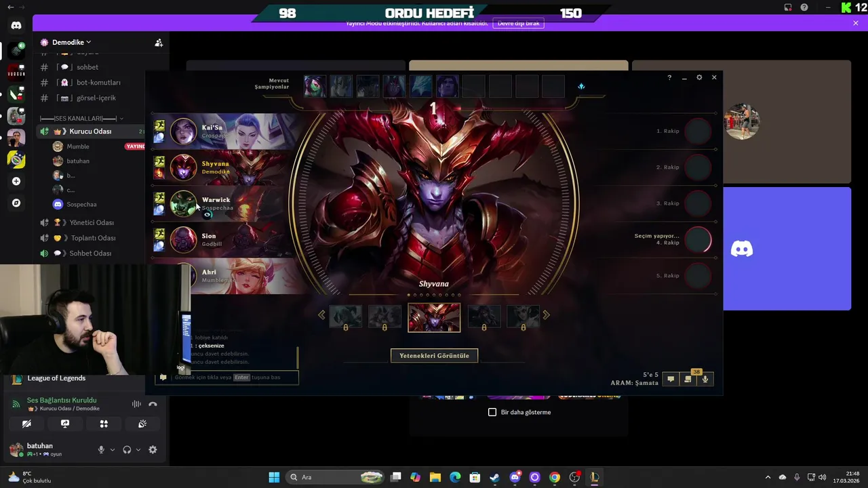Pick the last locked skin thumbnail
This screenshot has height=488, width=868.
tap(523, 318)
